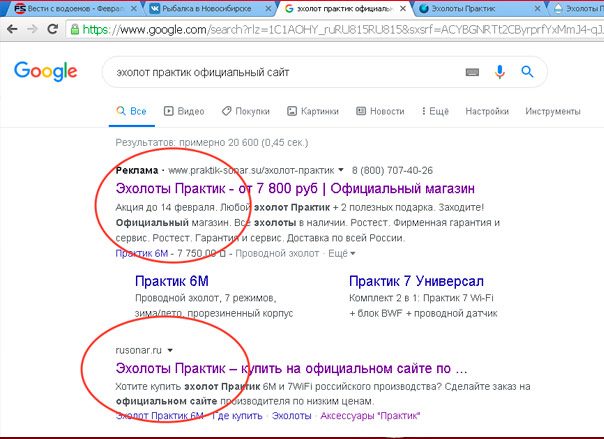The height and width of the screenshot is (439, 604).
Task: Open the on-screen keyboard icon in search box
Action: pos(472,72)
